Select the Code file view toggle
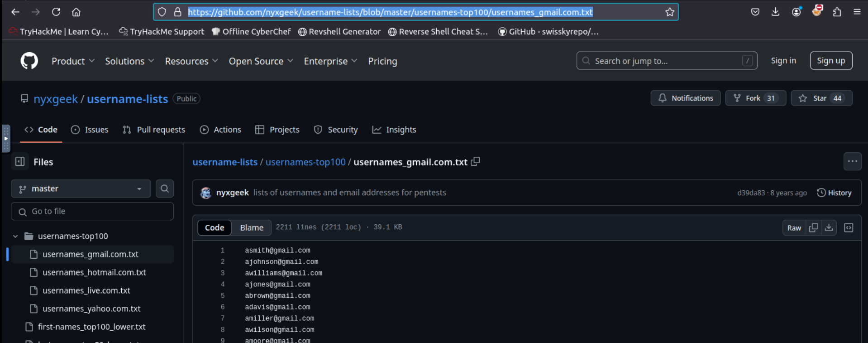868x343 pixels. [215, 227]
